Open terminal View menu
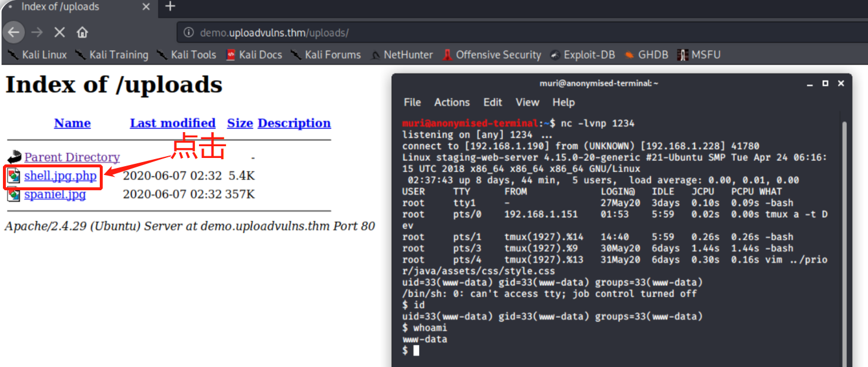This screenshot has height=367, width=868. tap(527, 102)
